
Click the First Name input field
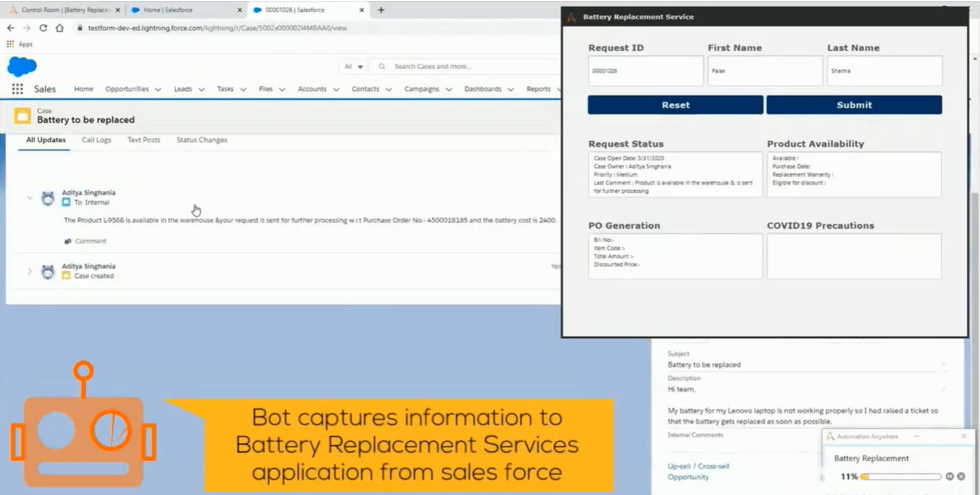pos(765,71)
